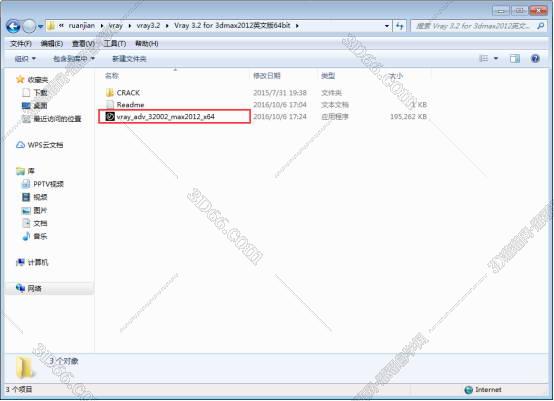This screenshot has width=554, height=401.
Task: Click the 文本文档 type cell
Action: pos(335,105)
